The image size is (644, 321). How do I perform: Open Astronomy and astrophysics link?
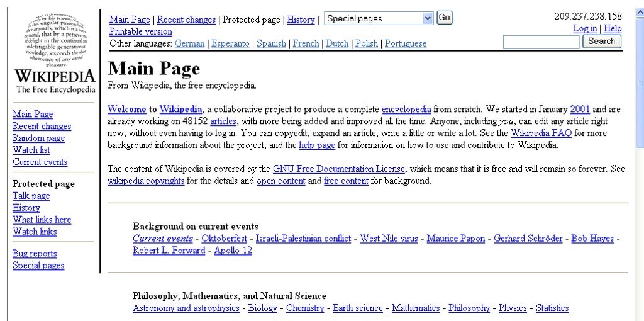186,308
